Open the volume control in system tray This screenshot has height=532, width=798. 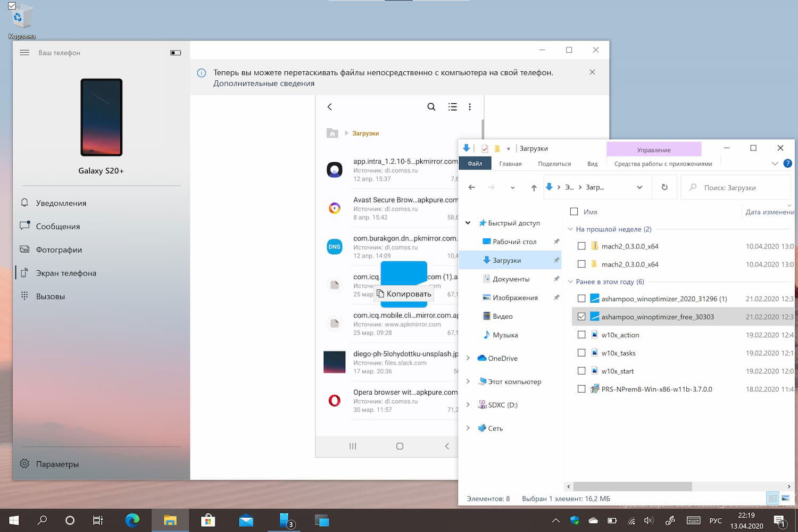pyautogui.click(x=649, y=520)
